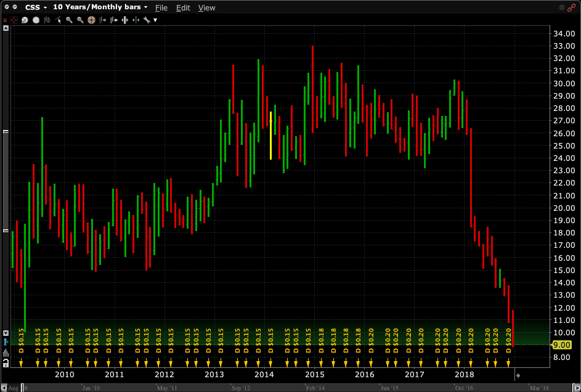Viewport: 581px width, 392px height.
Task: Select the zoom out magnifier icon
Action: coord(80,20)
